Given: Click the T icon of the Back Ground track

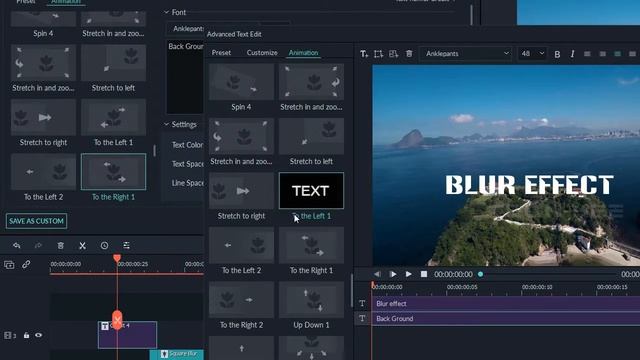Looking at the screenshot, I should coord(362,318).
